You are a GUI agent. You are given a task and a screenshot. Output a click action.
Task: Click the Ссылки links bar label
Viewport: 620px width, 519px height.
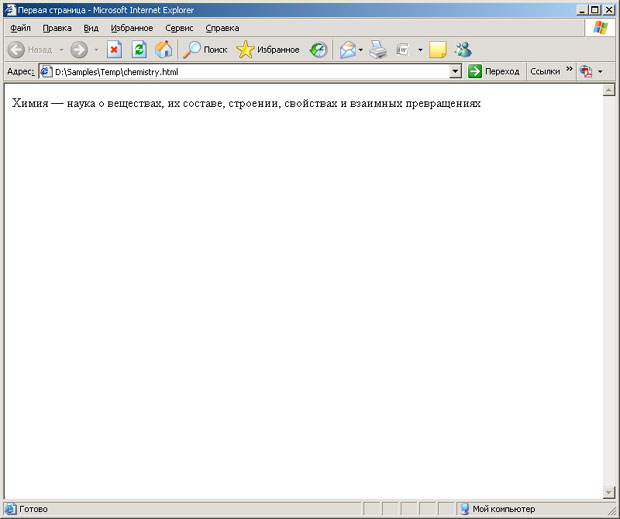pos(545,72)
